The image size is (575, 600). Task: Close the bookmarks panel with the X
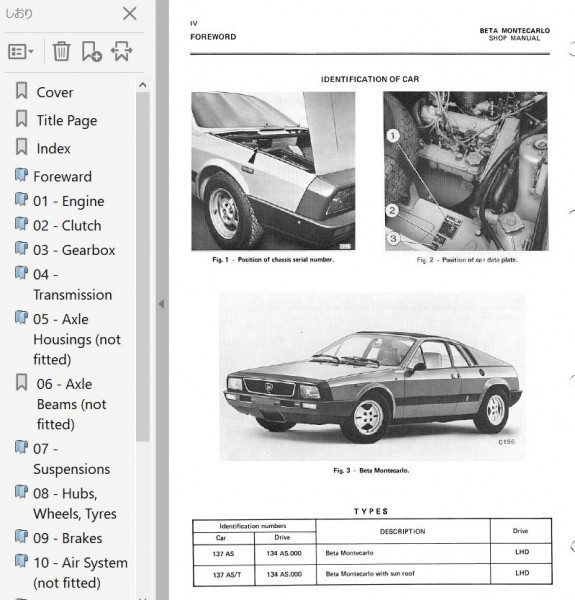click(x=130, y=14)
